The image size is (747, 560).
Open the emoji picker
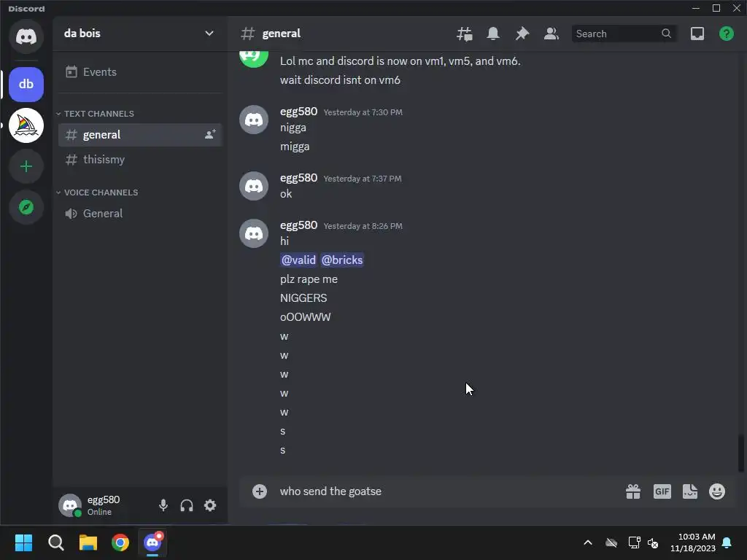(717, 491)
